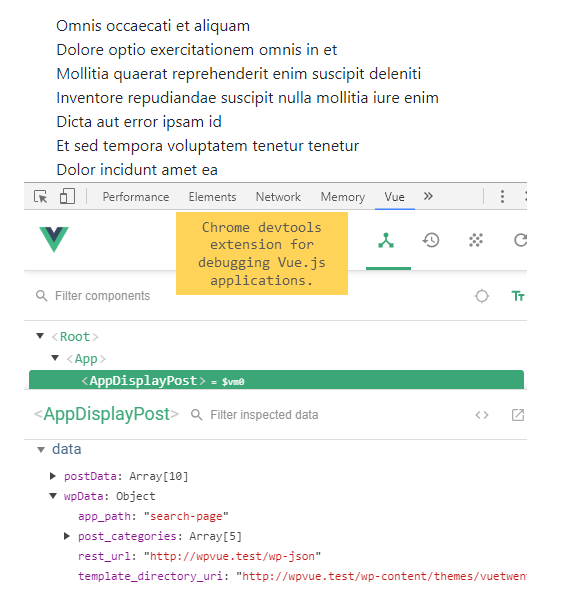Open the Vuex history clock icon
The width and height of the screenshot is (571, 599).
431,240
